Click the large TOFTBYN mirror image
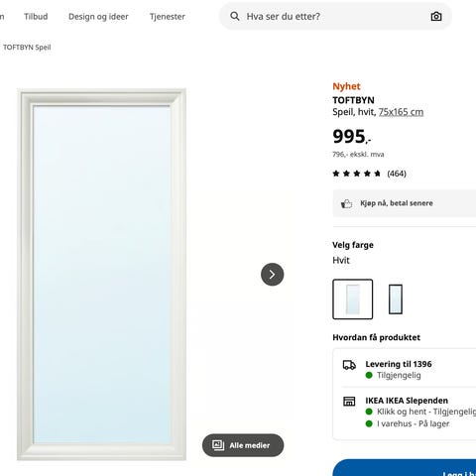Image resolution: width=476 pixels, height=476 pixels. click(x=101, y=275)
